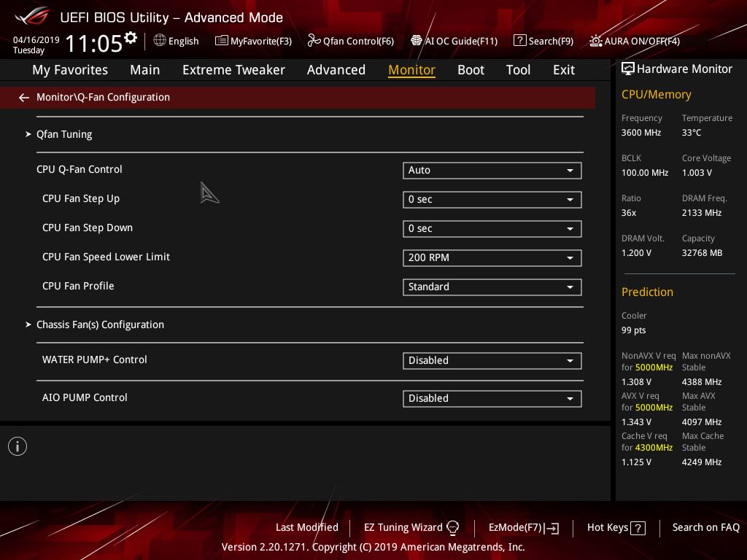
Task: Click the English language button
Action: (177, 41)
